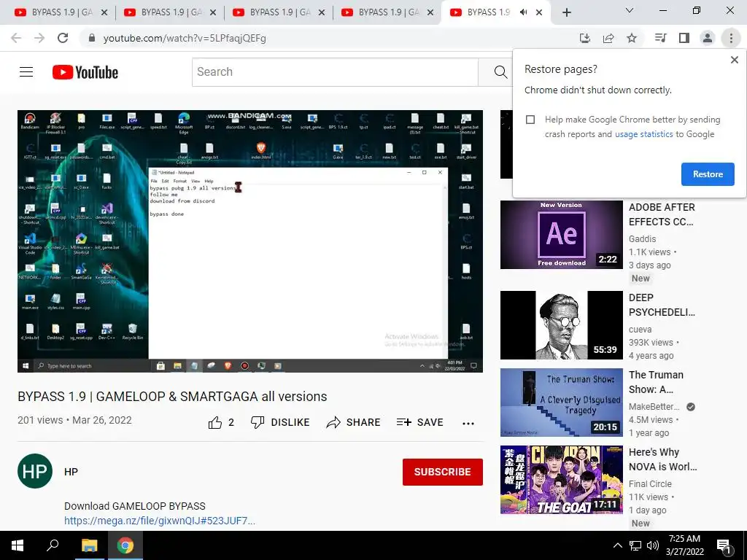Open HP channel name link
The width and height of the screenshot is (747, 560).
click(71, 472)
